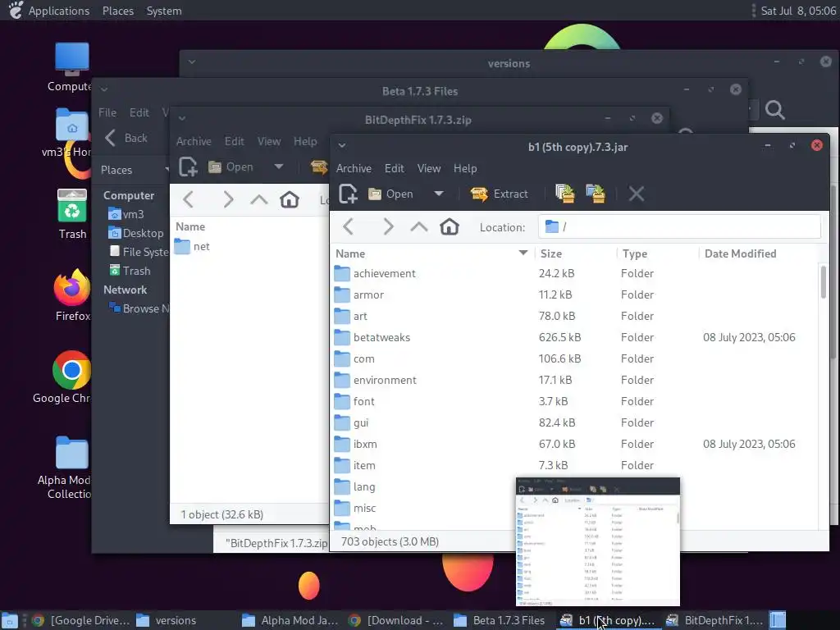This screenshot has height=630, width=840.
Task: Open the Edit menu in b1 jar window
Action: click(395, 168)
